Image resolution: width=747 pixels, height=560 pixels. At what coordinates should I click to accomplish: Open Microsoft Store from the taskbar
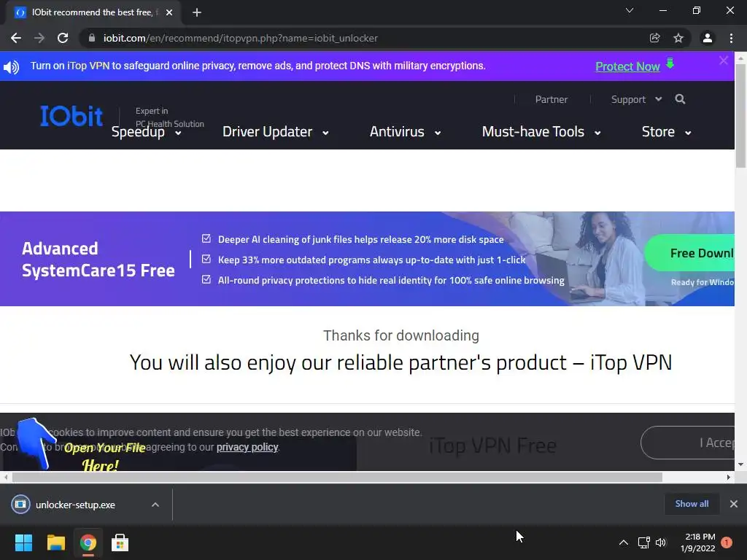120,542
